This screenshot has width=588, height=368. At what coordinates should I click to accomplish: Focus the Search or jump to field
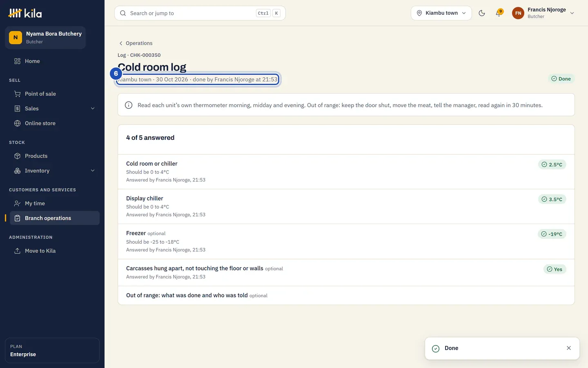point(200,13)
